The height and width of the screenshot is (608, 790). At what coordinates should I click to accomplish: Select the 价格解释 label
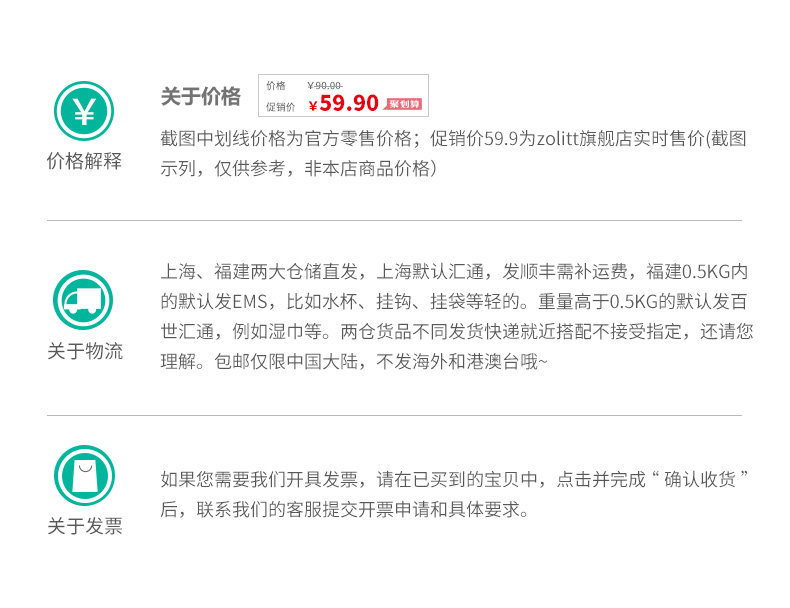(x=84, y=161)
